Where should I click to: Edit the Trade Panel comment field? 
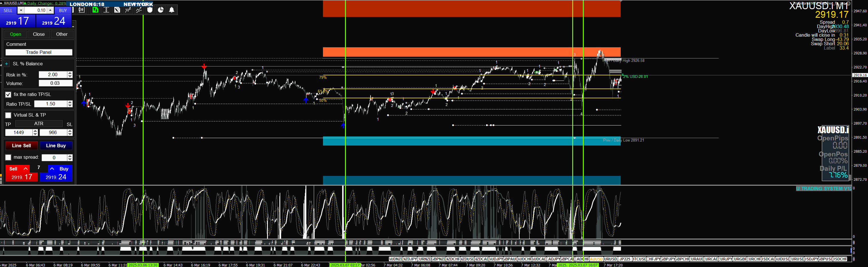(39, 52)
